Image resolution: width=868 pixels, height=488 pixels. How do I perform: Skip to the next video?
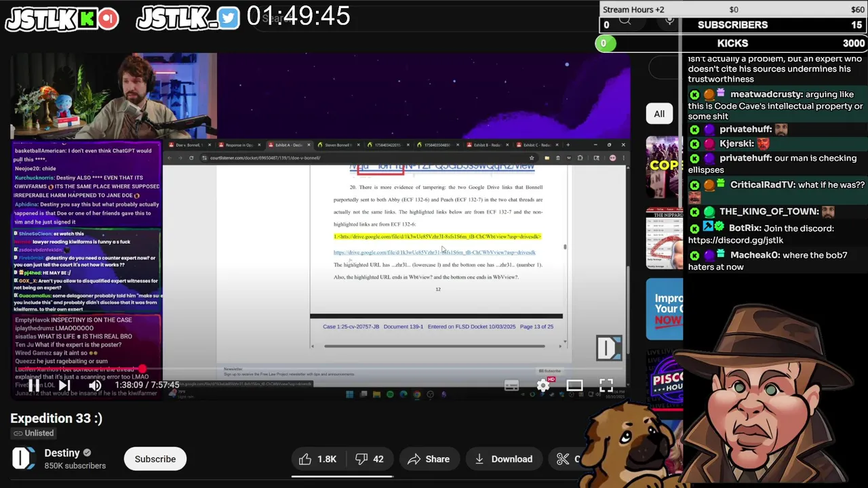tap(64, 386)
